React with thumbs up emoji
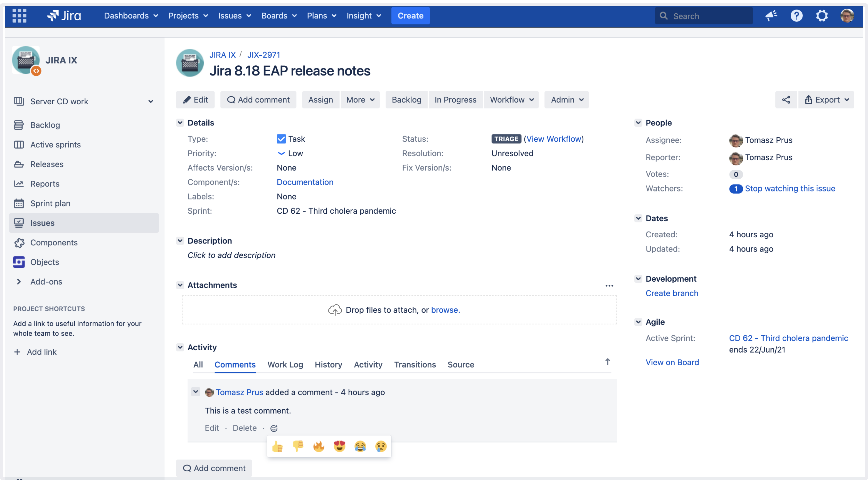 pyautogui.click(x=277, y=446)
